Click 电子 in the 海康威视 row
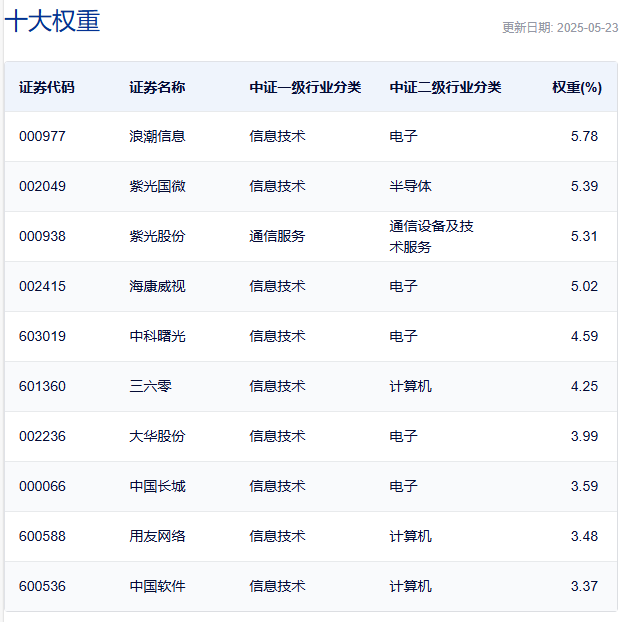This screenshot has width=624, height=622. point(404,287)
